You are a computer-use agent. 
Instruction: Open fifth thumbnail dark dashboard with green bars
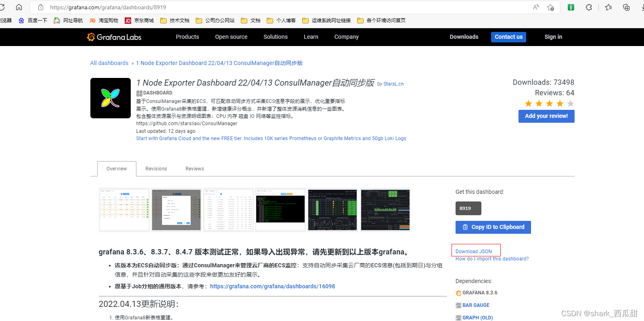pos(332,210)
